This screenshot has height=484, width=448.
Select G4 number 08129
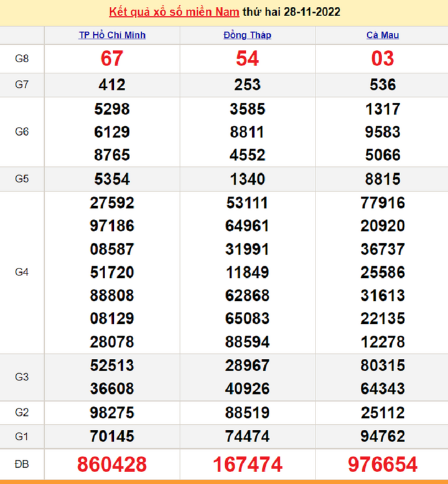(112, 318)
